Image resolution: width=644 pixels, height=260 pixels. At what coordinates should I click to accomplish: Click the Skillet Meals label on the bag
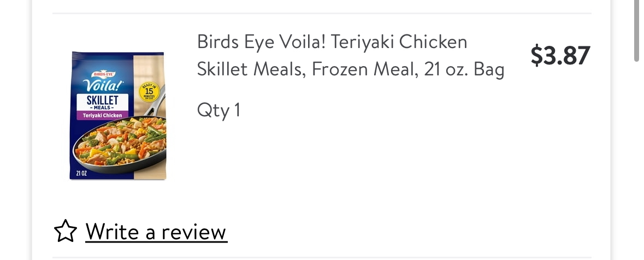click(102, 102)
